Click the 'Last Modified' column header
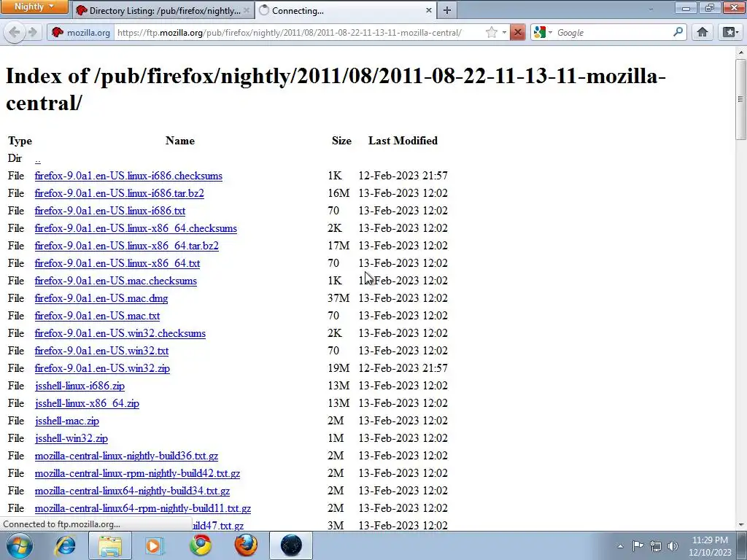 [403, 141]
